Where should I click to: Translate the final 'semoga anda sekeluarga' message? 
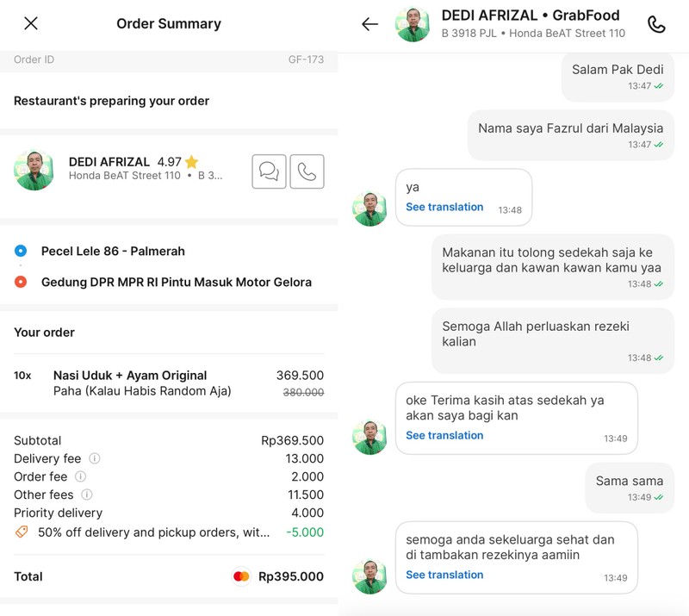[444, 575]
